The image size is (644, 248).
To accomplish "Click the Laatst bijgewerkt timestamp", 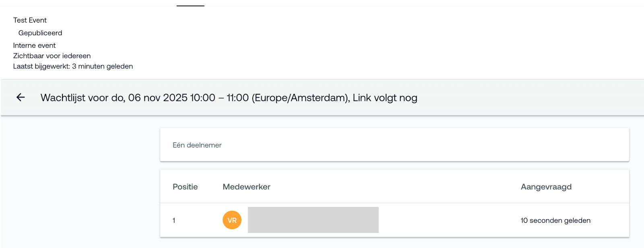I will [73, 66].
